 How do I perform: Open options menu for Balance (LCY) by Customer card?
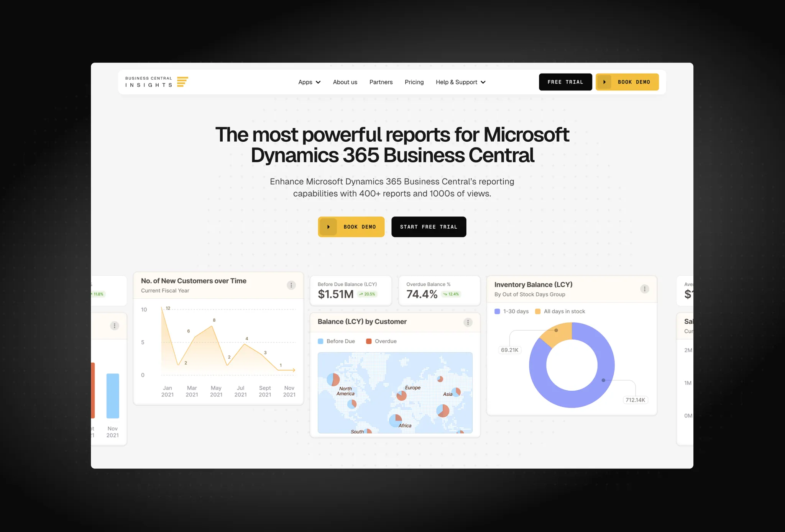tap(468, 322)
